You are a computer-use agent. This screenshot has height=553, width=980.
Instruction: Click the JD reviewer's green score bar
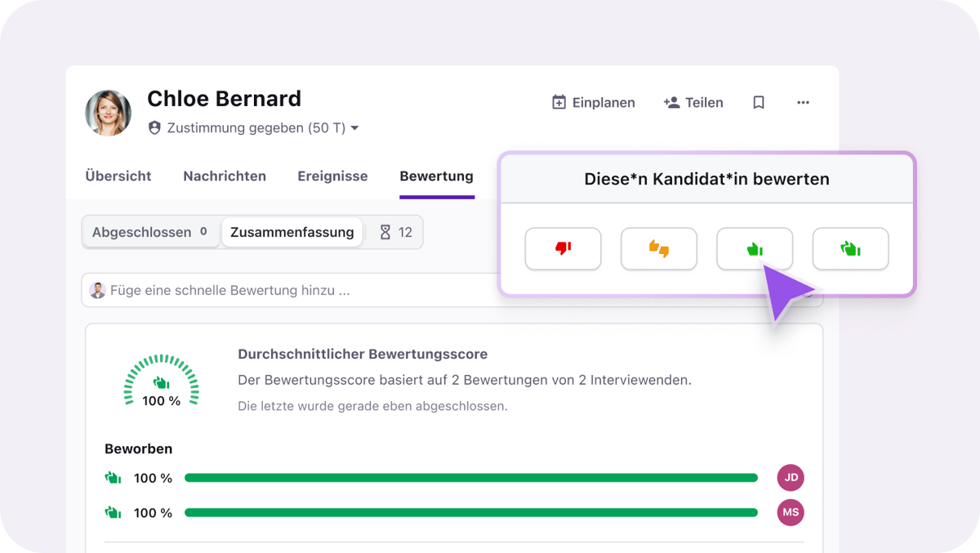coord(470,478)
